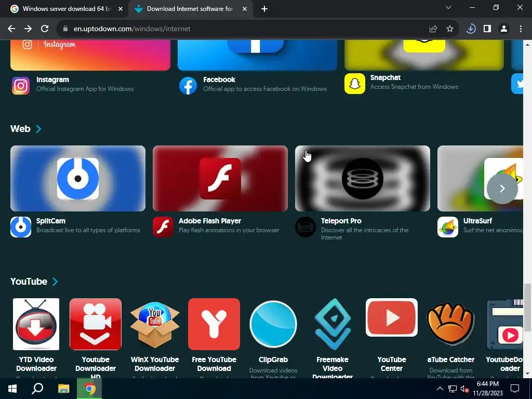Open a new browser tab
This screenshot has height=399, width=532.
[264, 9]
